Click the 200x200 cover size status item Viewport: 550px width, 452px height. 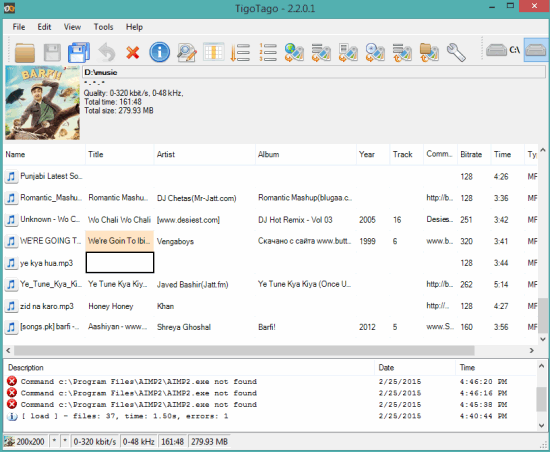(26, 441)
